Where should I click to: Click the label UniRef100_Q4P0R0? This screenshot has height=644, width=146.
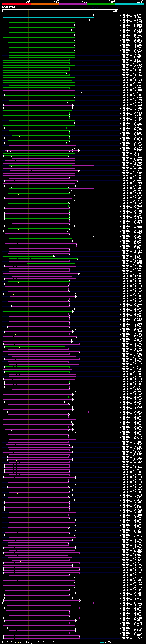coord(131,593)
